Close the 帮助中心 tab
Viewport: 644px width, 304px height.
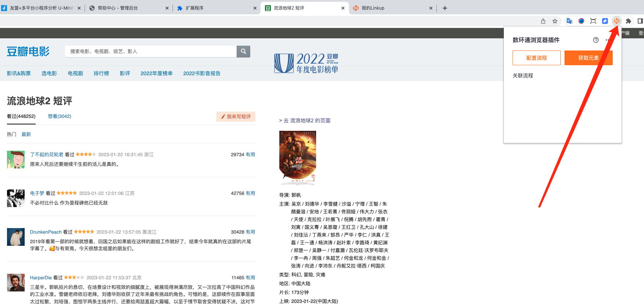point(167,8)
